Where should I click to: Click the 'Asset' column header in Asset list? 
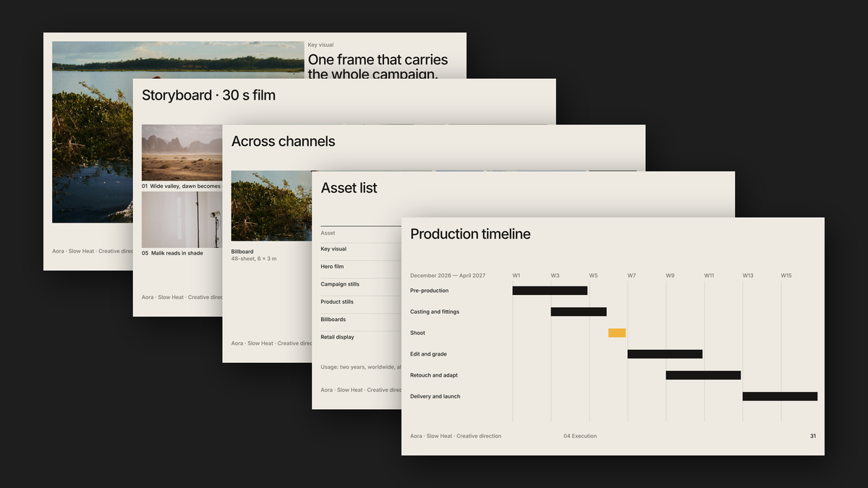coord(328,233)
